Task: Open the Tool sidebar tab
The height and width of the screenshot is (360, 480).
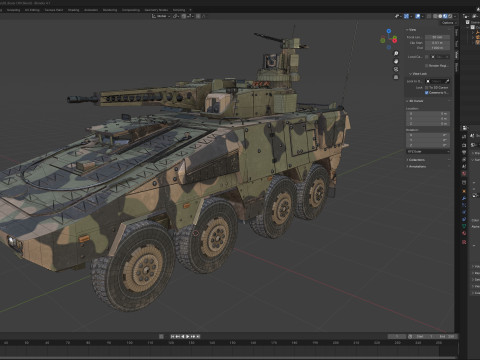Action: coord(456,43)
